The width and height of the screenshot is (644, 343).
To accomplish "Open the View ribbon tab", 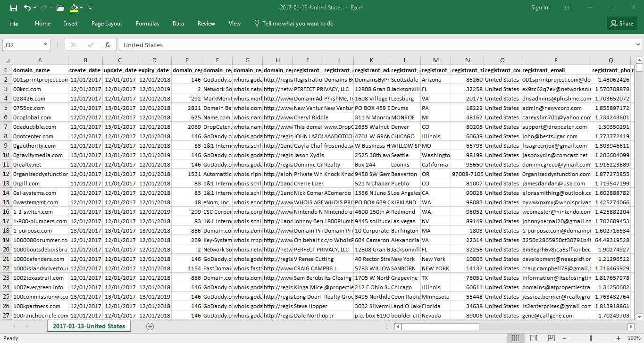I will pyautogui.click(x=234, y=24).
